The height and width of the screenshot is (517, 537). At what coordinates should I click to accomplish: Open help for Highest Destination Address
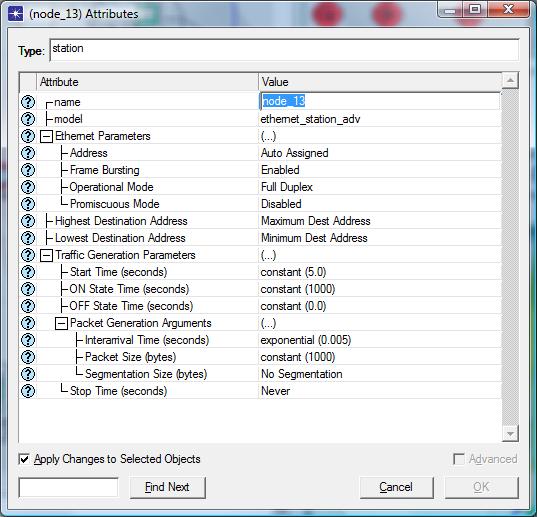pyautogui.click(x=28, y=221)
